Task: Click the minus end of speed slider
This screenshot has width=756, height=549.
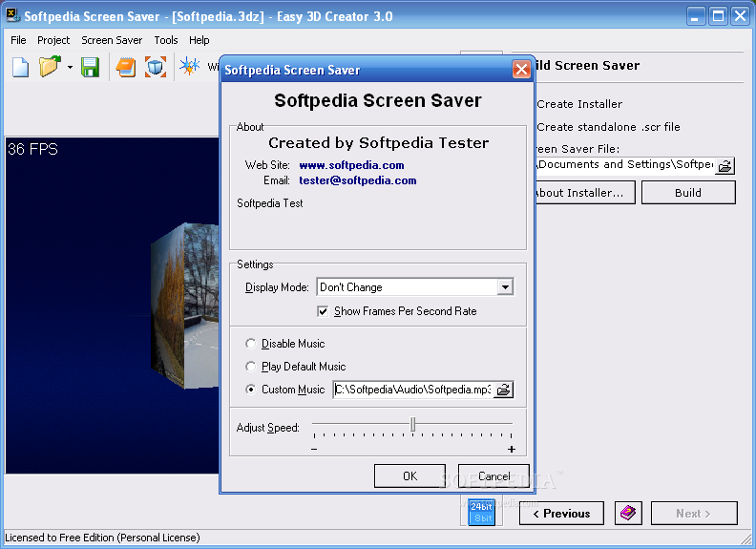Action: coord(314,449)
